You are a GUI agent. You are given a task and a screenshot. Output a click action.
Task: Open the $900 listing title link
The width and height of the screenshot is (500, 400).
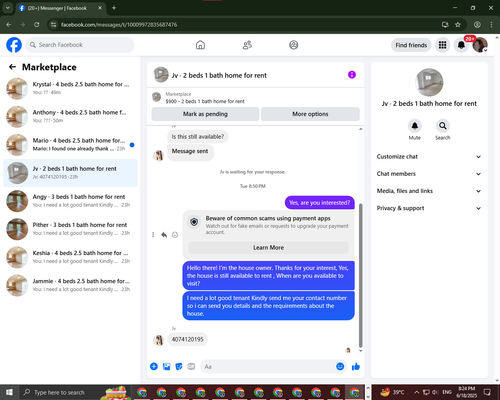click(x=205, y=101)
